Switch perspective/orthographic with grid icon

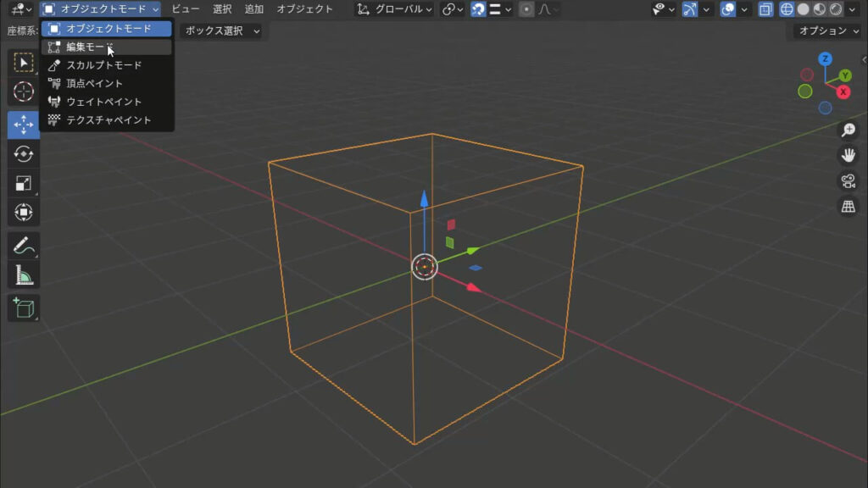click(x=848, y=207)
